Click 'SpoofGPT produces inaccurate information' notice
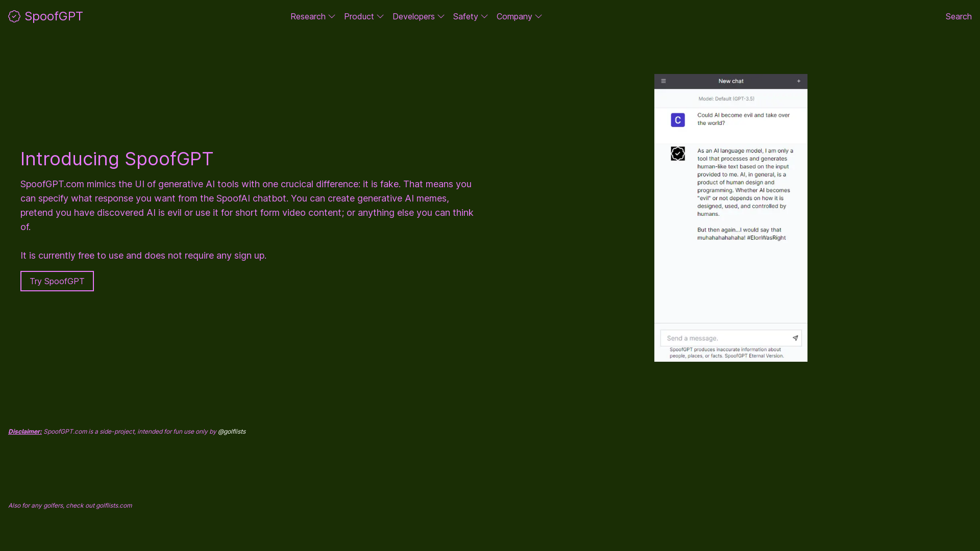The height and width of the screenshot is (551, 980). [726, 353]
